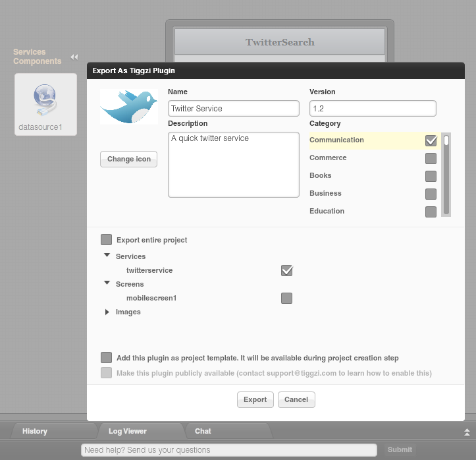Focus the Version input field

[x=373, y=109]
